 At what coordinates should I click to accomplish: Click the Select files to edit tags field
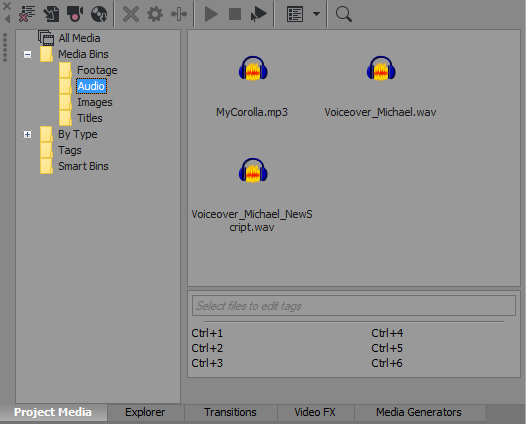tap(354, 306)
